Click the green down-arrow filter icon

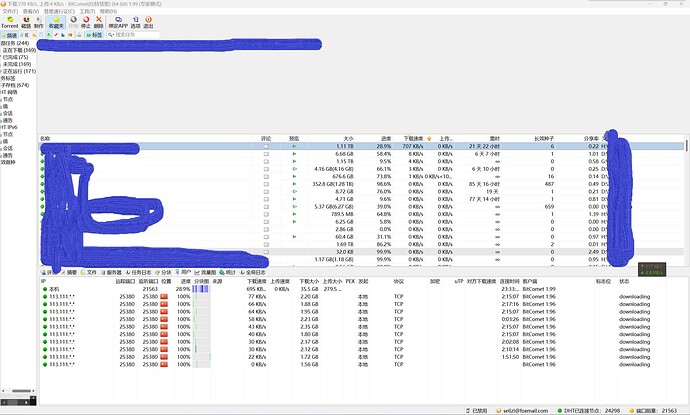(49, 35)
